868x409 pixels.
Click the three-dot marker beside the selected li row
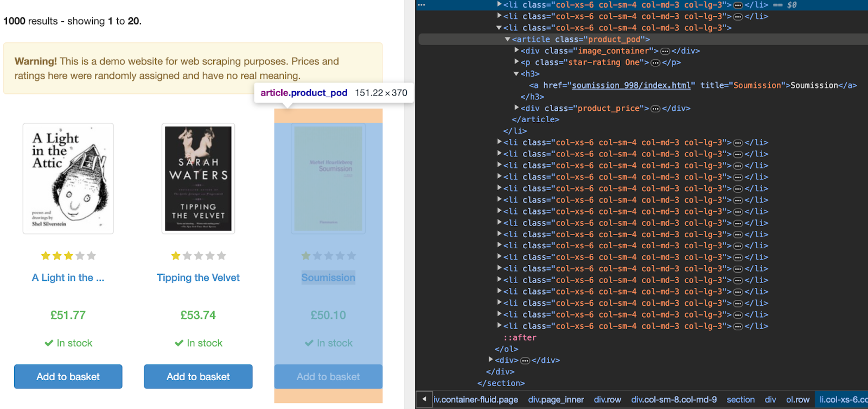pos(422,5)
